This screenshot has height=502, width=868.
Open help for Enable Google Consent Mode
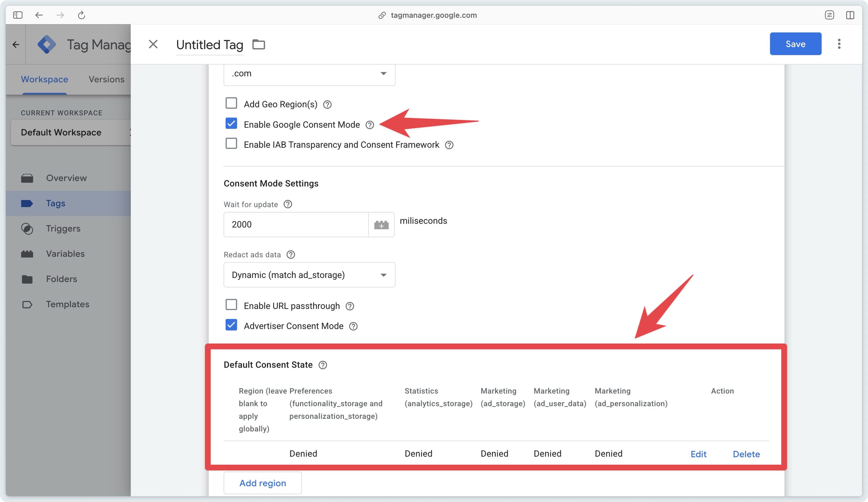click(370, 125)
